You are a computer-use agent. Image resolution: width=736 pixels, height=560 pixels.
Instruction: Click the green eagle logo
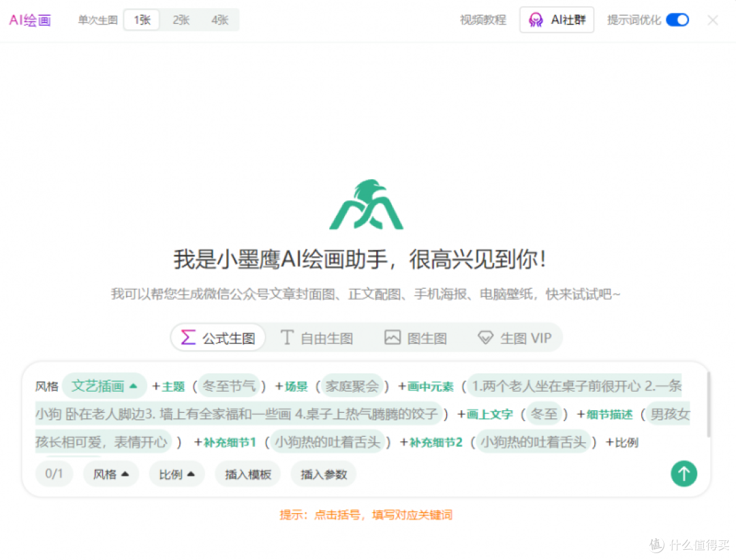point(366,204)
